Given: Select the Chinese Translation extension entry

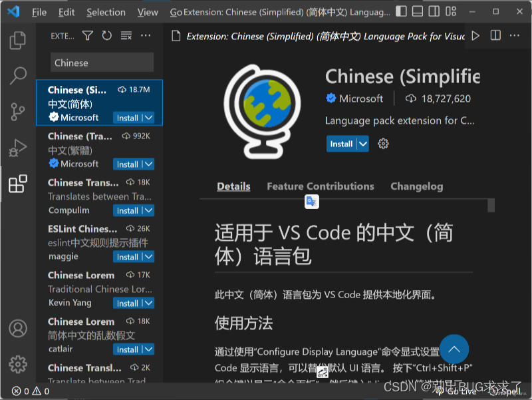Looking at the screenshot, I should (x=99, y=196).
